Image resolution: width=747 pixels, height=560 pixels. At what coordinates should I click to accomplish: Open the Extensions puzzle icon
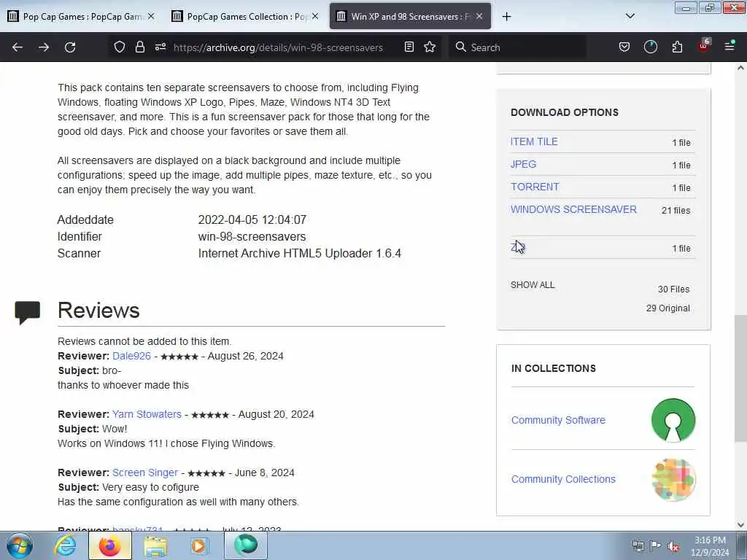[677, 47]
